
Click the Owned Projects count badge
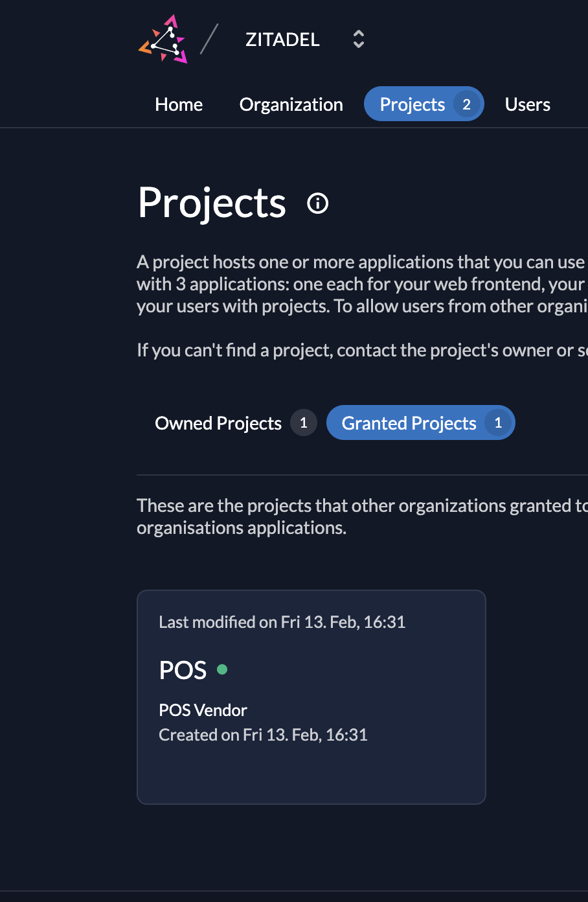(x=303, y=423)
